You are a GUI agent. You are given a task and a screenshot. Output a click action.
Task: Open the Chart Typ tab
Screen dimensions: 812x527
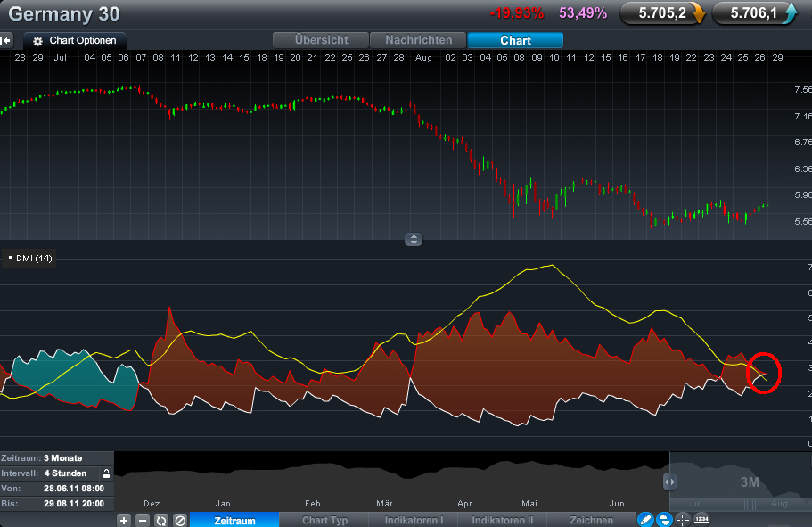[x=324, y=520]
